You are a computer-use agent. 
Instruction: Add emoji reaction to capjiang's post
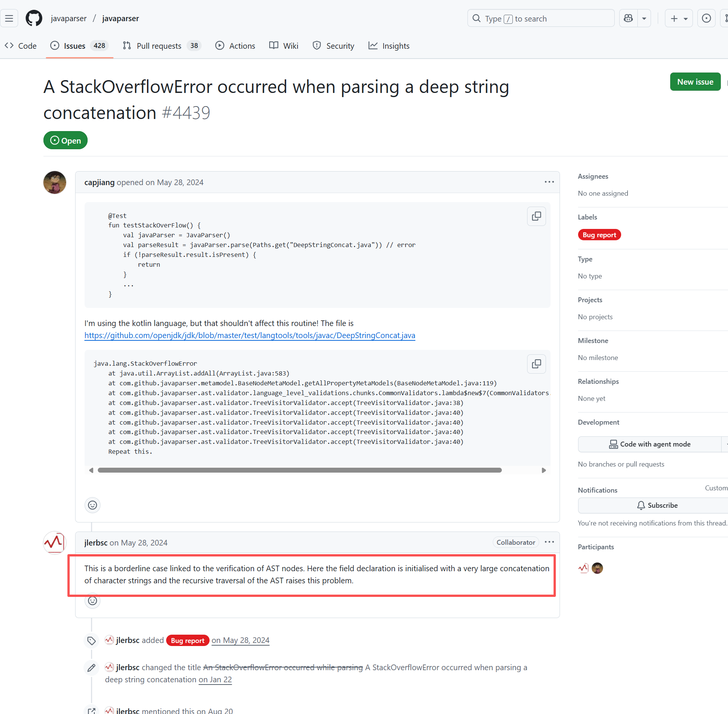(x=93, y=505)
